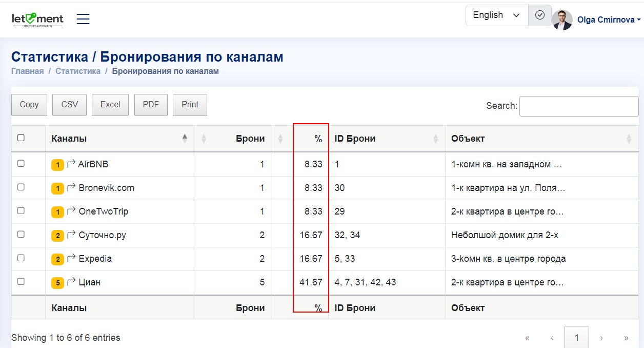Check the Expedia row checkbox

coord(21,258)
